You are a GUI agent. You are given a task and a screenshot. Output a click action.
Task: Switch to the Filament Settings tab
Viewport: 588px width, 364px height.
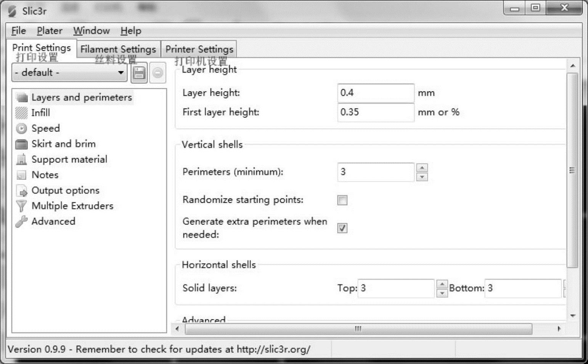pos(118,49)
